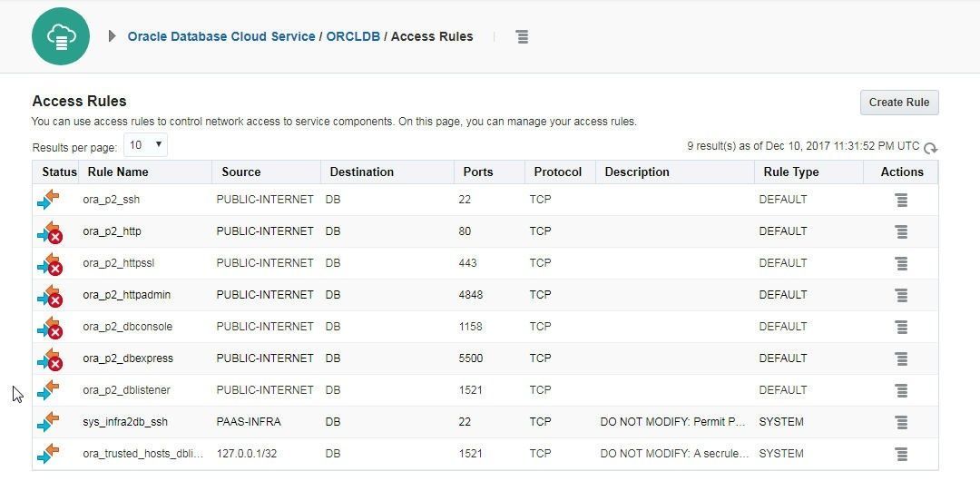This screenshot has width=980, height=481.
Task: Click enabled status icon of ora_p2_dblistener
Action: tap(48, 390)
